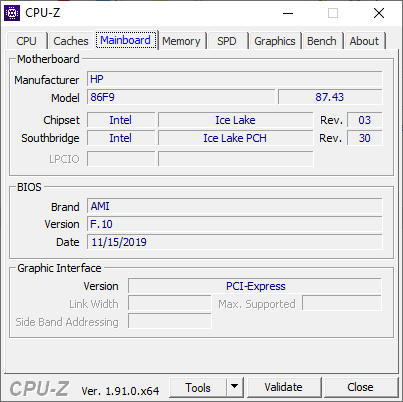Screen dimensions: 403x402
Task: Expand the Tools dropdown arrow
Action: [235, 388]
